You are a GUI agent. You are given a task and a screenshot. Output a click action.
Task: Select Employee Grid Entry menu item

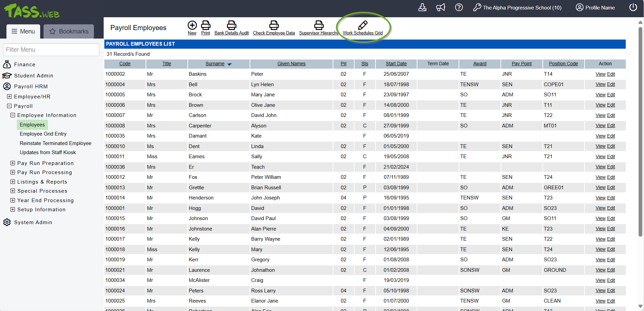coord(43,134)
